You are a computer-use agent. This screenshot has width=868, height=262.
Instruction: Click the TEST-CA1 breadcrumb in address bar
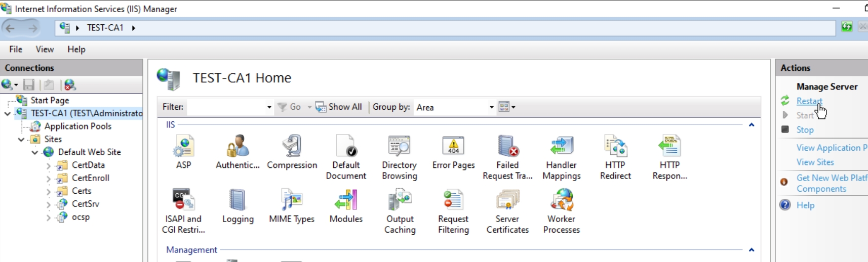coord(105,28)
